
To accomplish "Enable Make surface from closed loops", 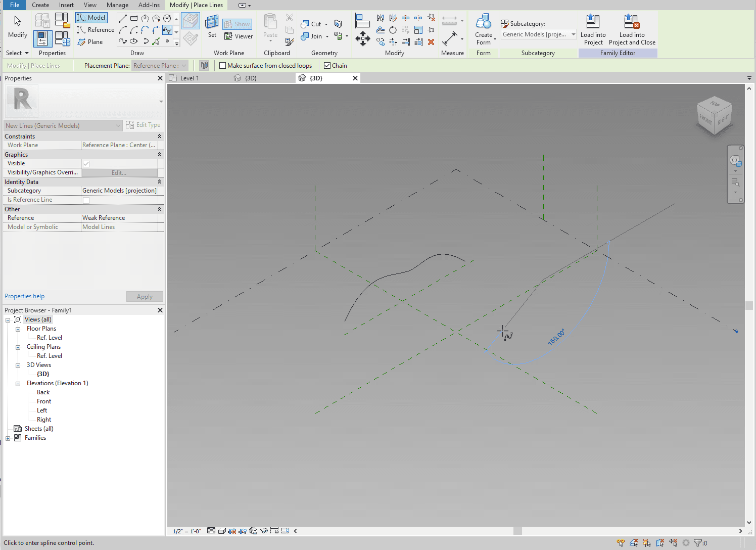I will 222,66.
